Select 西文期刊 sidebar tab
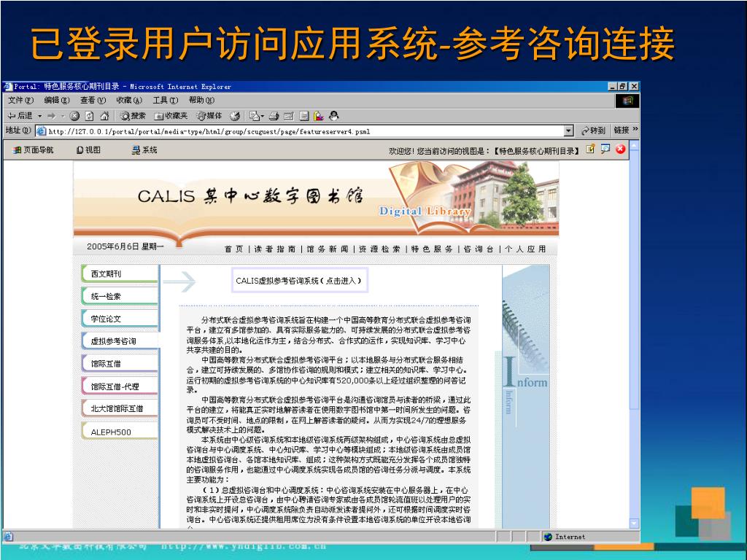The height and width of the screenshot is (560, 747). 120,274
